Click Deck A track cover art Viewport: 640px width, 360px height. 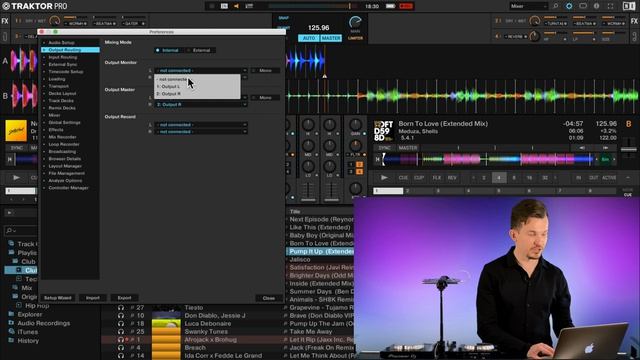click(16, 131)
